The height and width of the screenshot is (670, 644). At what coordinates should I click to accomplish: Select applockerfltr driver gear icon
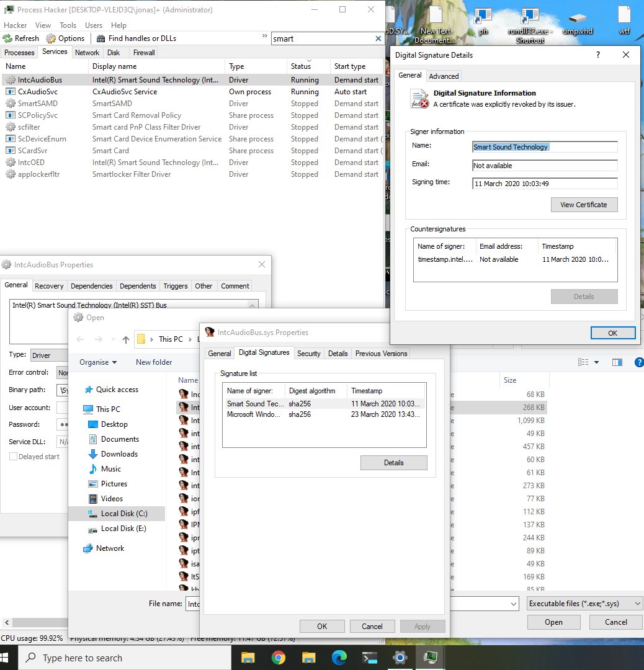(x=11, y=174)
